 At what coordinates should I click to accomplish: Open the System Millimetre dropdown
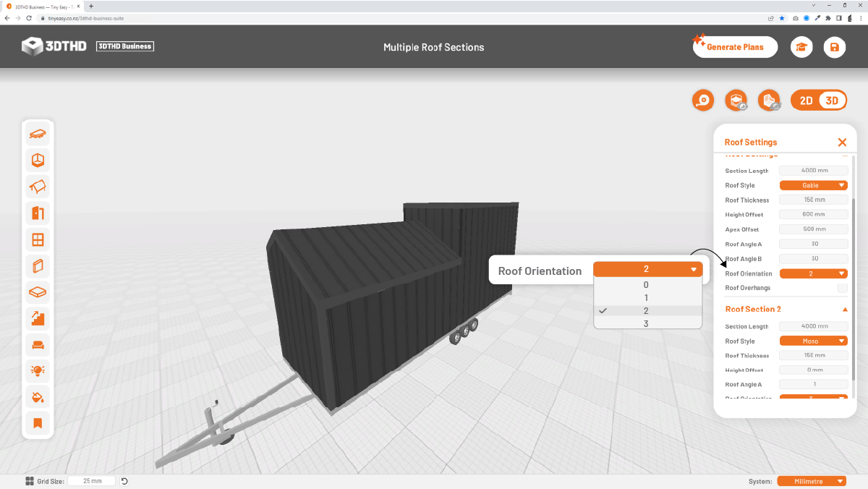pyautogui.click(x=812, y=481)
